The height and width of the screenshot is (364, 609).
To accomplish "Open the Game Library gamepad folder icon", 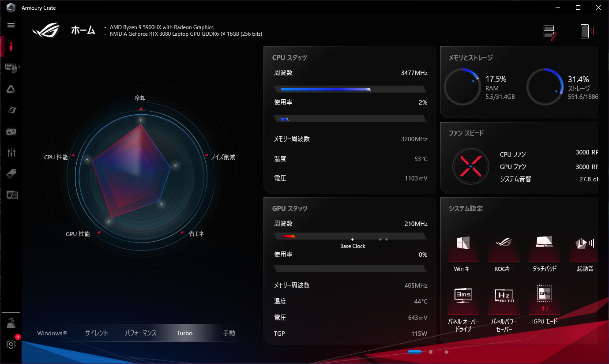I will point(11,131).
